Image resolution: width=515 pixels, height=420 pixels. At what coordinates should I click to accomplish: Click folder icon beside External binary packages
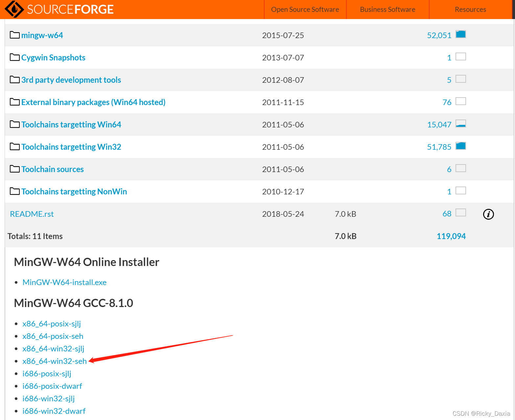coord(15,102)
